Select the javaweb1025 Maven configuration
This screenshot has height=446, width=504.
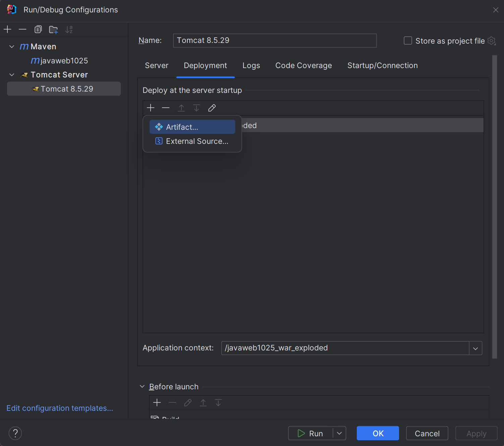pos(64,61)
